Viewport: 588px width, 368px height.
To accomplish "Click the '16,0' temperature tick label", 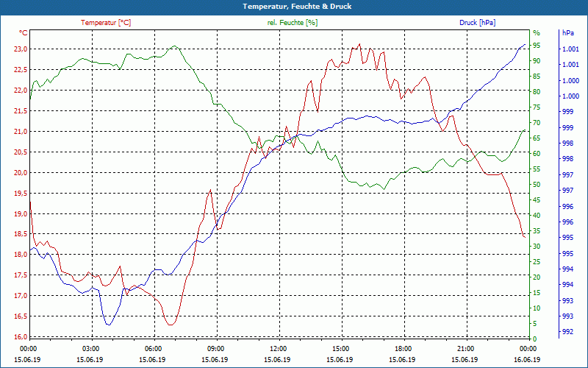I will click(x=21, y=336).
